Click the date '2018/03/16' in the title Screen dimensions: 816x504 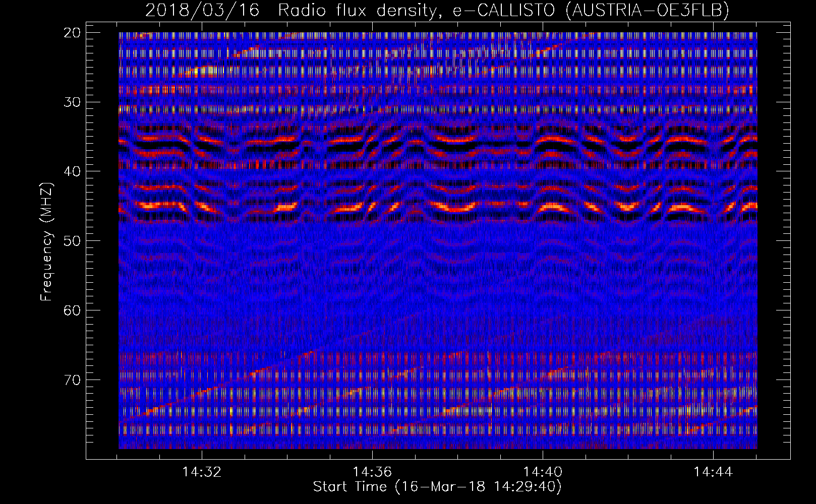(x=202, y=10)
